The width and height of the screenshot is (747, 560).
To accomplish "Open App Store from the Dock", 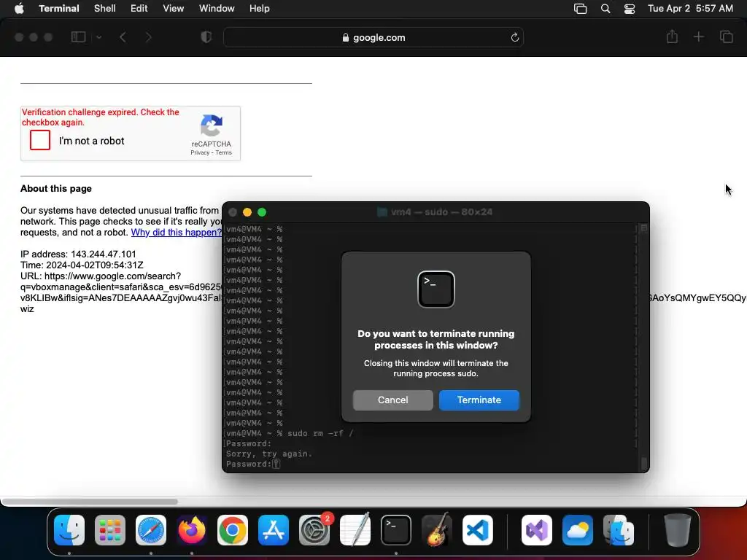I will 274,530.
